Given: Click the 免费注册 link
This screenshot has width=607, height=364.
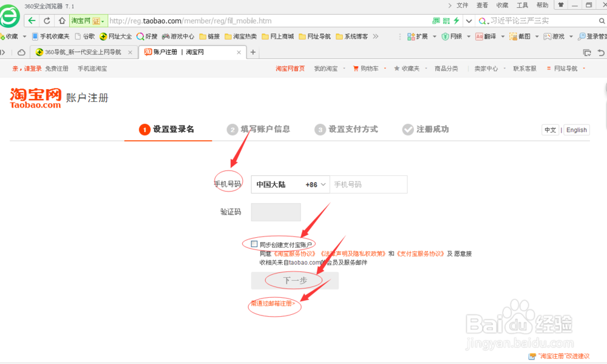Looking at the screenshot, I should tap(56, 69).
